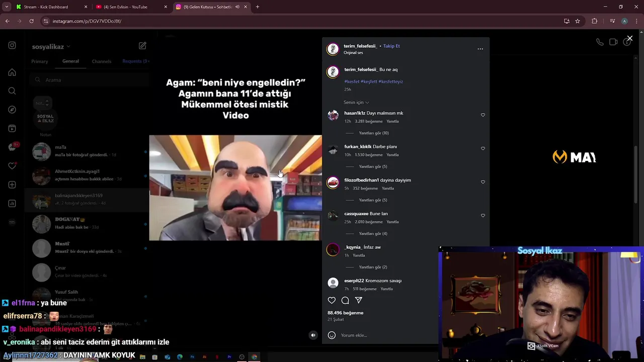This screenshot has height=362, width=644.
Task: Expand replies (2) under _kqynia_ comment
Action: pyautogui.click(x=373, y=267)
